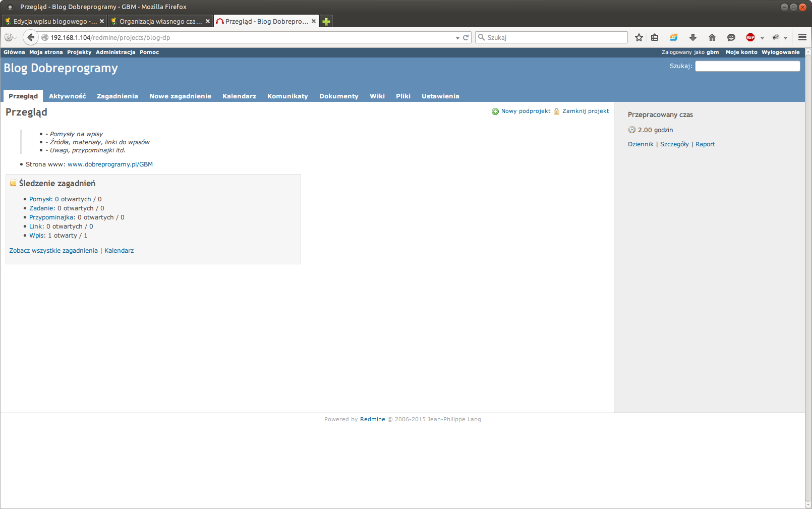Screen dimensions: 812x509
Task: Open Kalendarz link under issue tracking
Action: point(119,251)
